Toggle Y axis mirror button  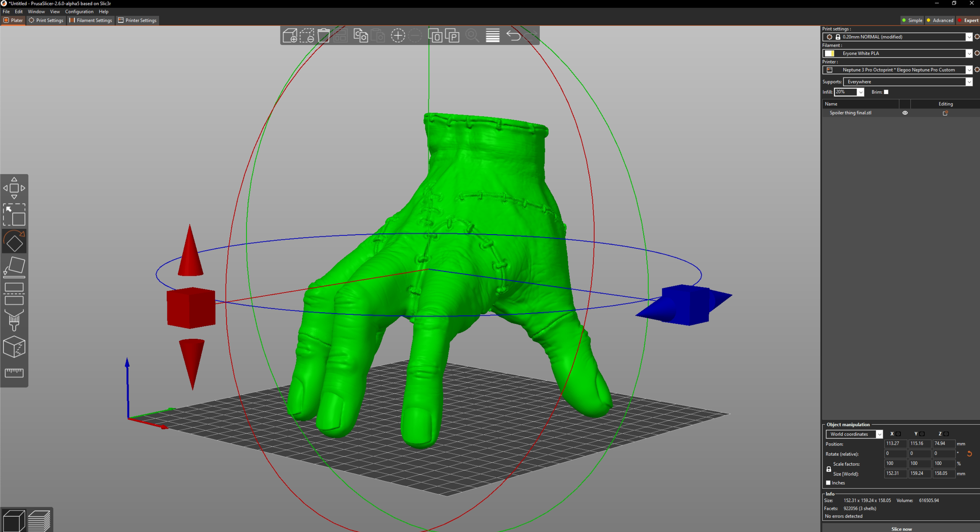[x=922, y=434]
